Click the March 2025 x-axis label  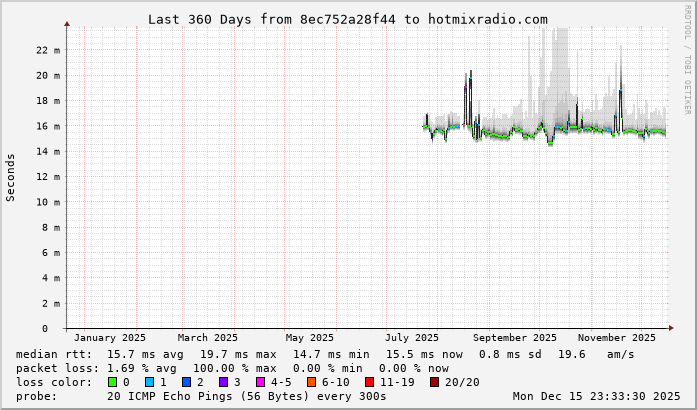207,338
